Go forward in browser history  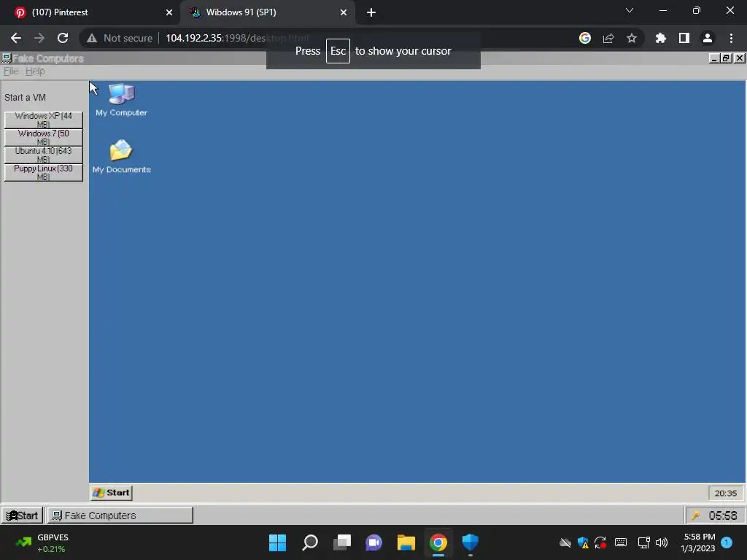pyautogui.click(x=39, y=38)
